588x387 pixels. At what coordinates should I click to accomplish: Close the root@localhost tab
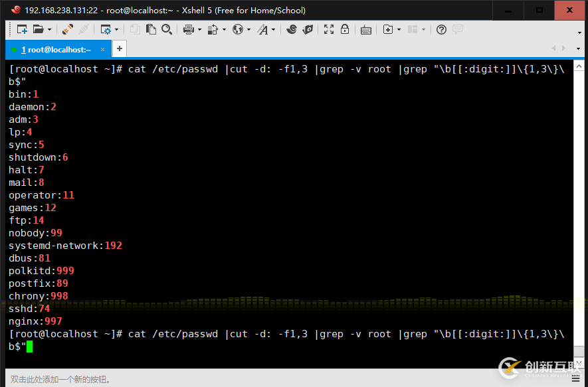click(x=102, y=49)
